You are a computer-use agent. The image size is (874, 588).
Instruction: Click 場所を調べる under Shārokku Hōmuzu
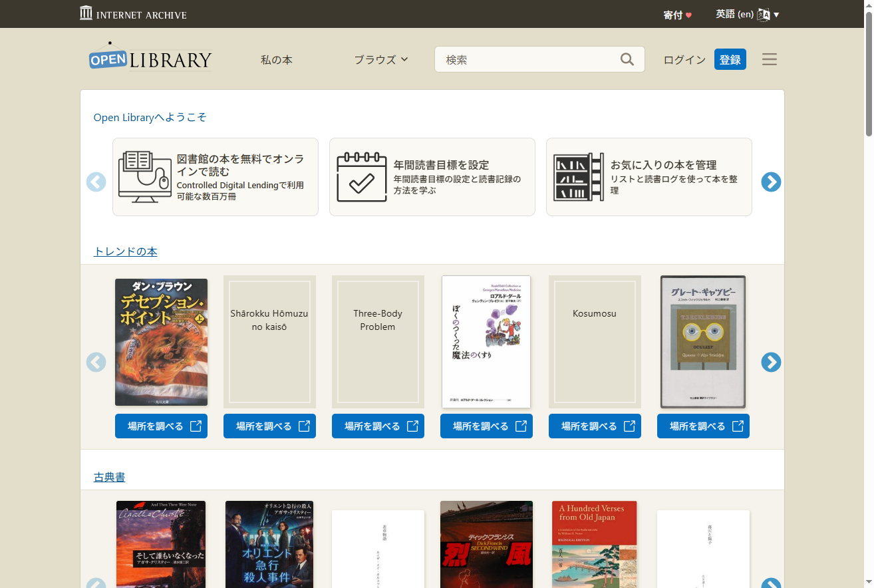pos(269,426)
